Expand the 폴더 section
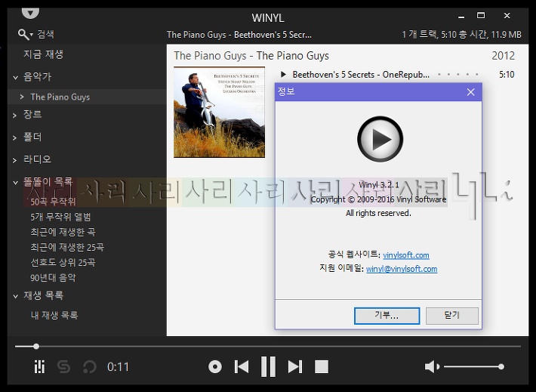The width and height of the screenshot is (536, 392). point(14,138)
